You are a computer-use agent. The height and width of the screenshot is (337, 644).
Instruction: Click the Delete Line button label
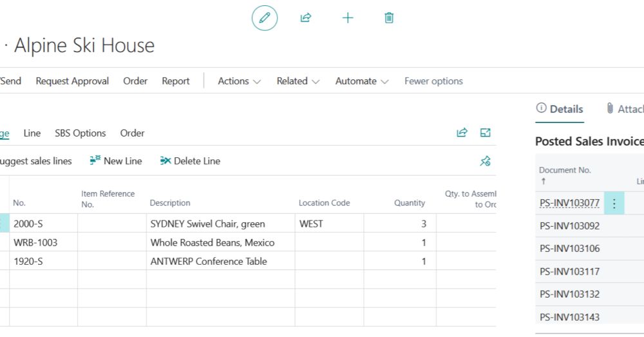pyautogui.click(x=196, y=161)
